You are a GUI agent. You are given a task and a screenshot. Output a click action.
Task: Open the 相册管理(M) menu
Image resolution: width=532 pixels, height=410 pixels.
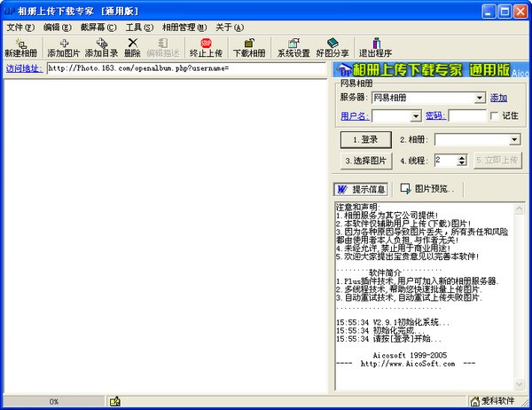click(184, 28)
